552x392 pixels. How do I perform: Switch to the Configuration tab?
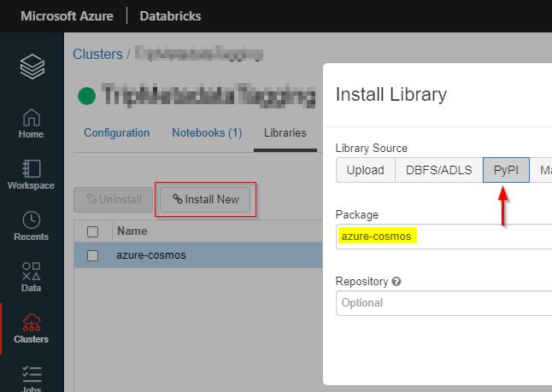pos(116,132)
